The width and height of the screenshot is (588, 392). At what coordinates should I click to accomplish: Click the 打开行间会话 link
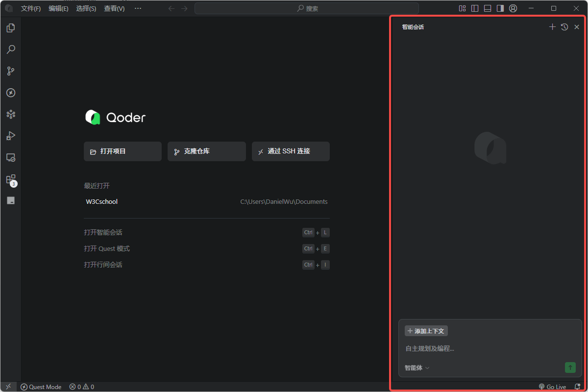click(103, 265)
